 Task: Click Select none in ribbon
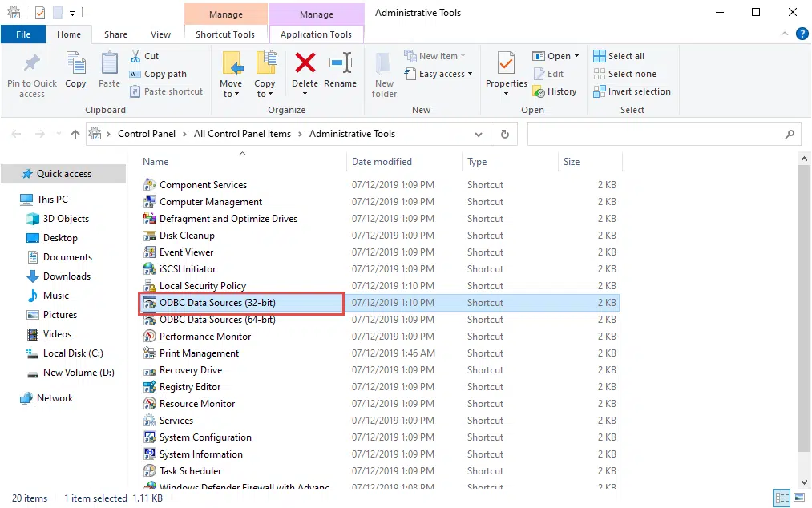coord(624,74)
